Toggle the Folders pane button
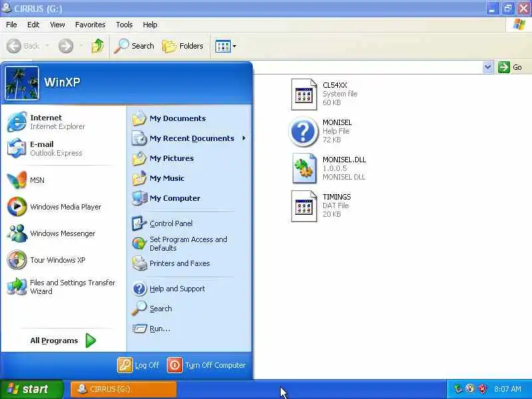The width and height of the screenshot is (532, 399). pos(183,46)
